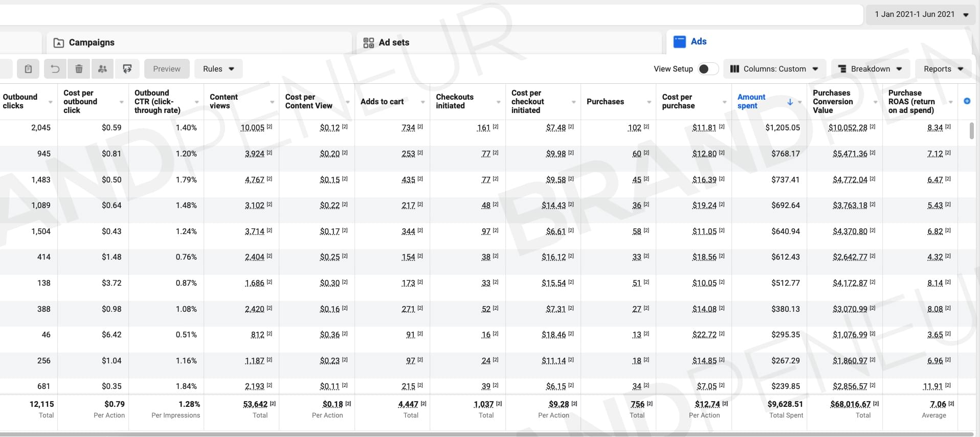Open the Cost per Content View column arrow

347,102
